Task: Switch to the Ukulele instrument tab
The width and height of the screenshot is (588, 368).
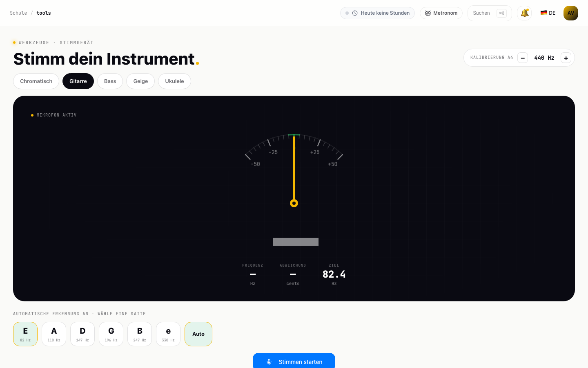Action: [174, 81]
